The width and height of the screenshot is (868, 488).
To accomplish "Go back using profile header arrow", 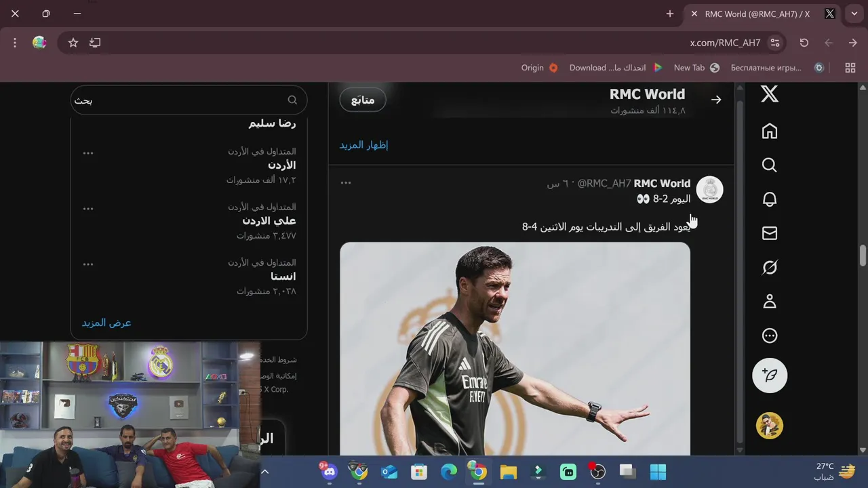I will tap(716, 100).
